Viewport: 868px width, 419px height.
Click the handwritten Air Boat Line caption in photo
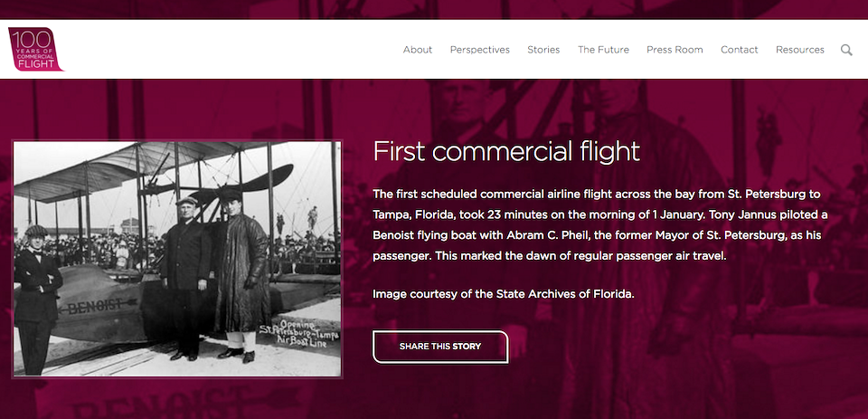point(297,340)
